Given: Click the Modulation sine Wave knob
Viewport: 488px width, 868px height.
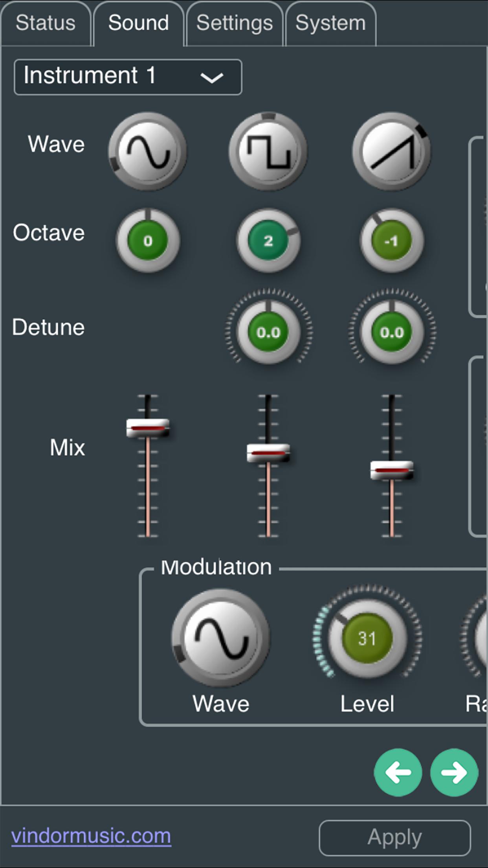Looking at the screenshot, I should [x=221, y=638].
